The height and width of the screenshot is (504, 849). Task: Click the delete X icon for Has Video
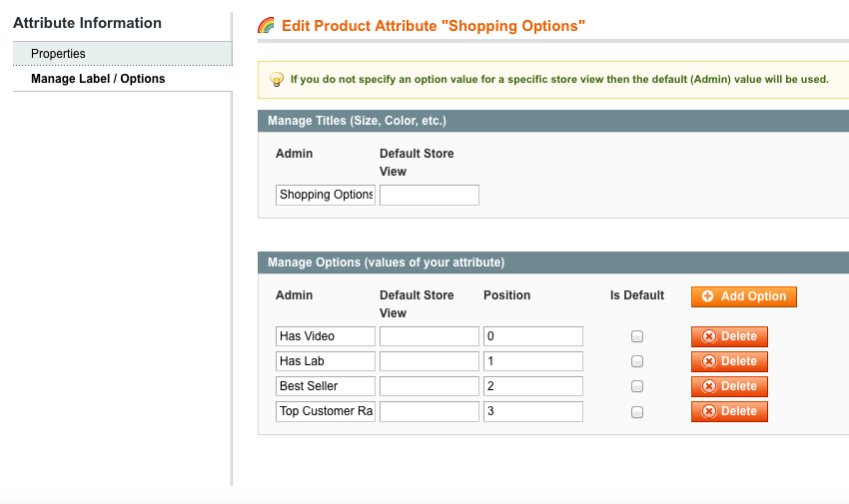(709, 336)
